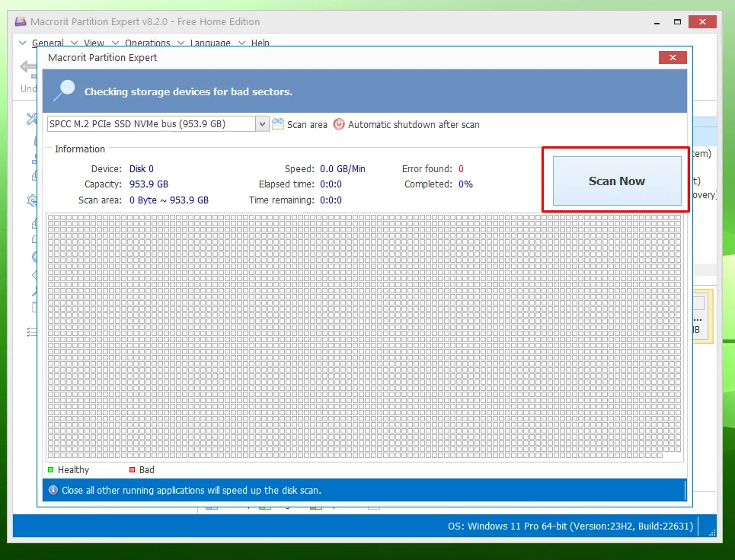This screenshot has height=560, width=735.
Task: Open the Operations menu
Action: click(147, 43)
